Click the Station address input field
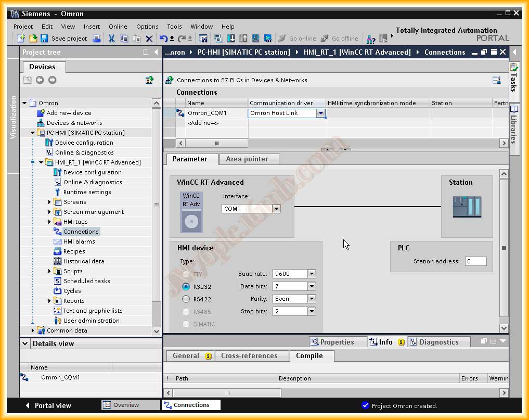The height and width of the screenshot is (420, 529). point(475,261)
